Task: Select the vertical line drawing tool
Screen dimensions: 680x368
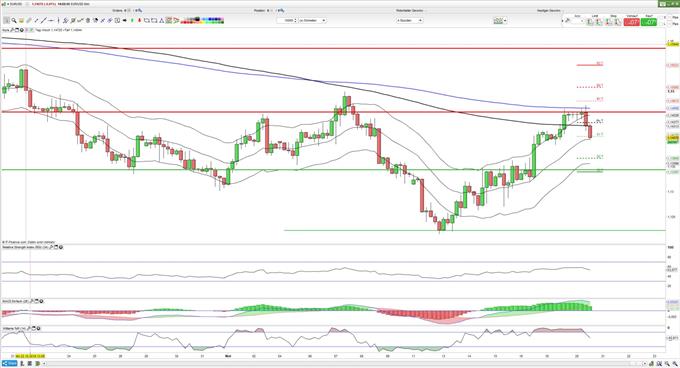Action: tap(59, 20)
